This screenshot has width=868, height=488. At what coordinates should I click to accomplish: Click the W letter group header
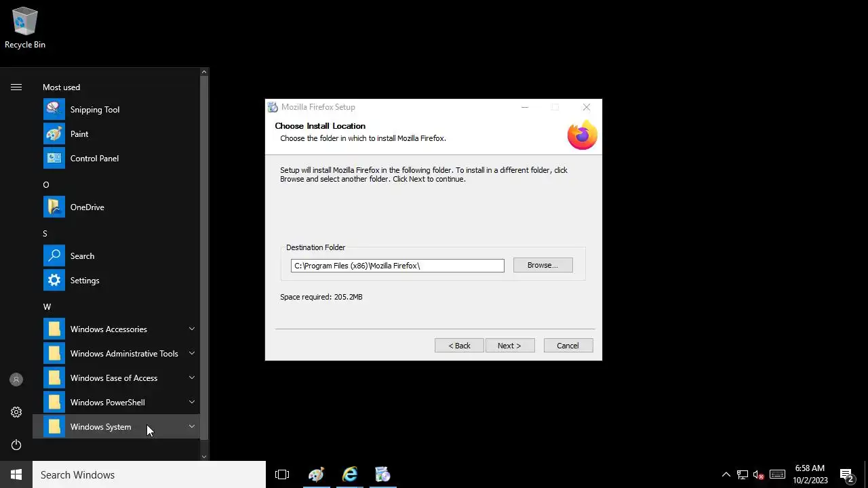click(47, 307)
